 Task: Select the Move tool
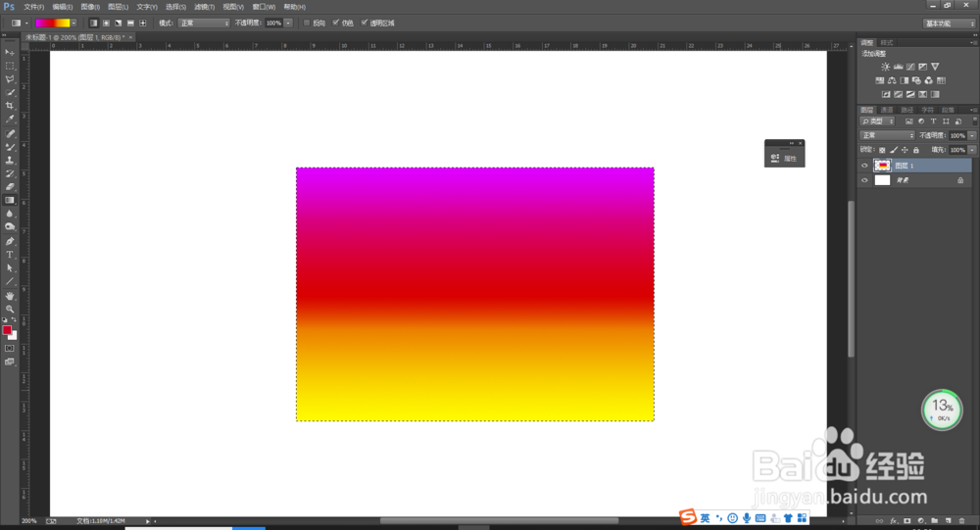click(10, 52)
